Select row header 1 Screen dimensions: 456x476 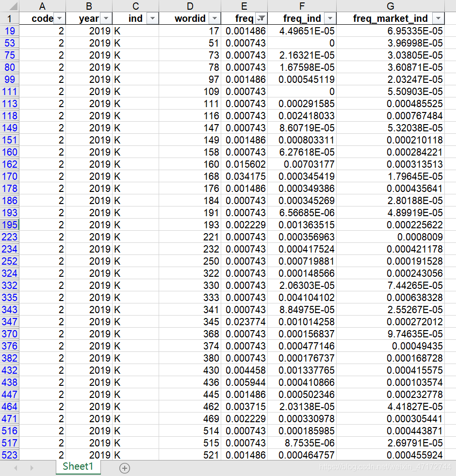pos(10,18)
